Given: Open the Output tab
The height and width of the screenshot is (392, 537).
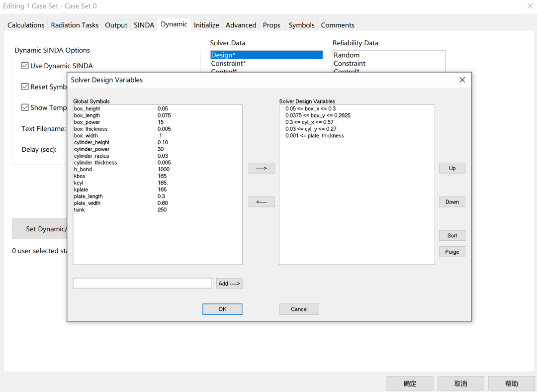Looking at the screenshot, I should point(116,25).
